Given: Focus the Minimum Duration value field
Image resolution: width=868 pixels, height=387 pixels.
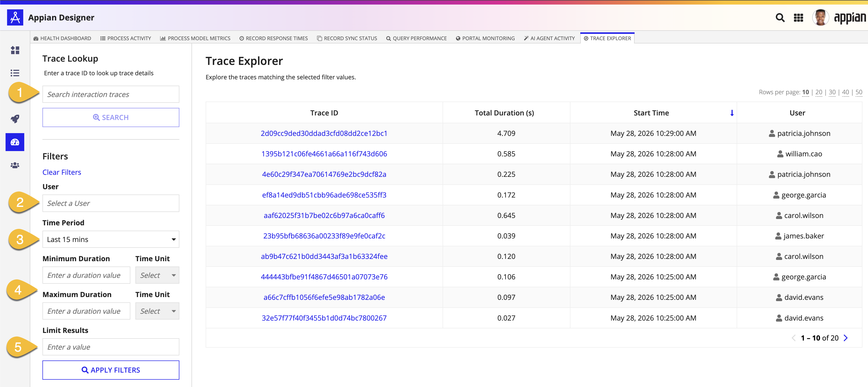Looking at the screenshot, I should click(x=86, y=276).
